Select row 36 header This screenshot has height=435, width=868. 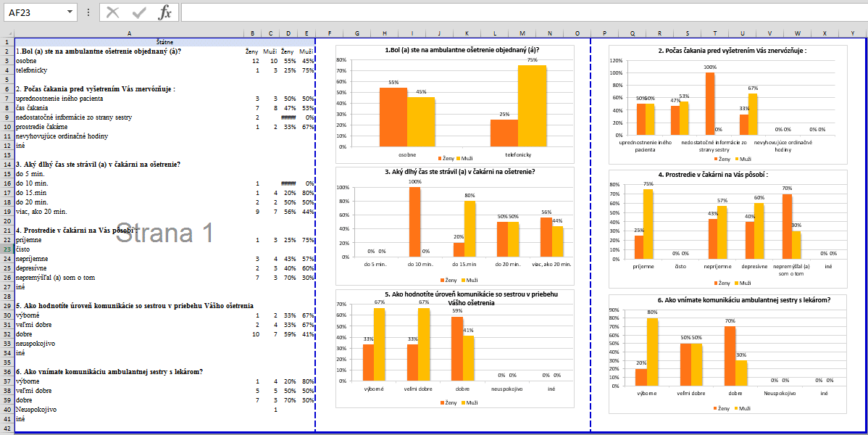[x=7, y=372]
